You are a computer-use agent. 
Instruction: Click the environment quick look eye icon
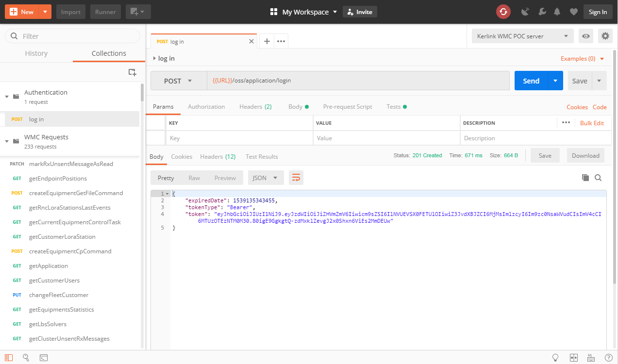586,36
